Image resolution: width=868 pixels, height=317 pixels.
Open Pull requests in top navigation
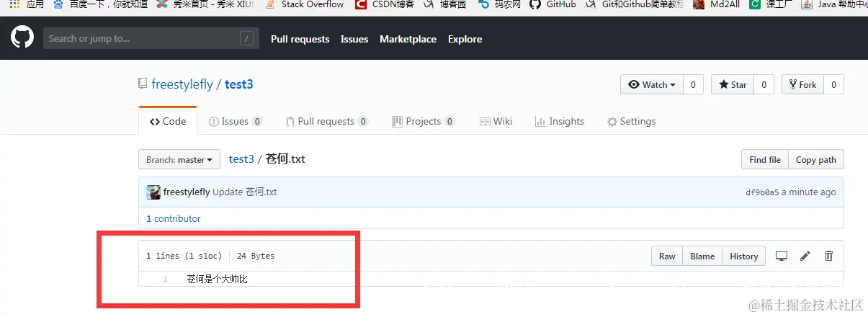point(300,39)
